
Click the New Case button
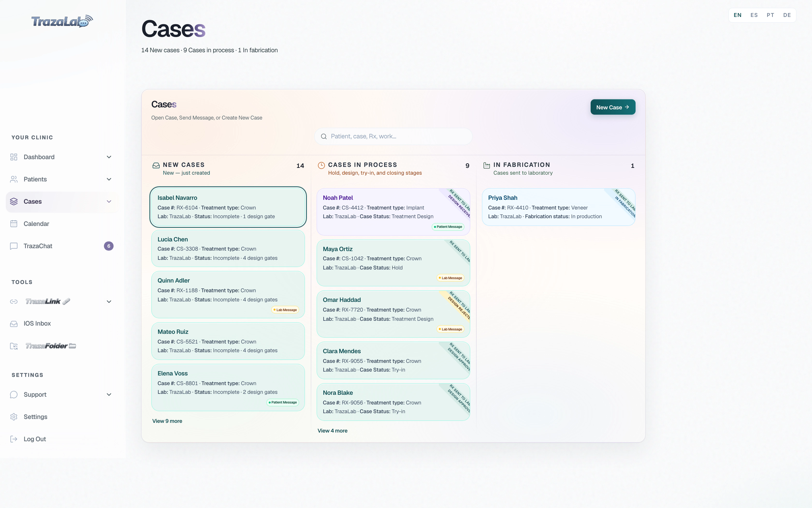coord(613,107)
